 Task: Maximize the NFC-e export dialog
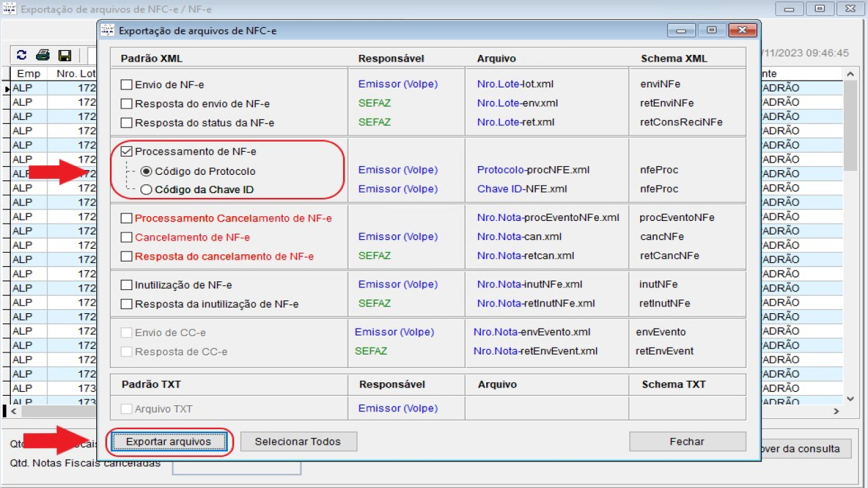click(711, 30)
